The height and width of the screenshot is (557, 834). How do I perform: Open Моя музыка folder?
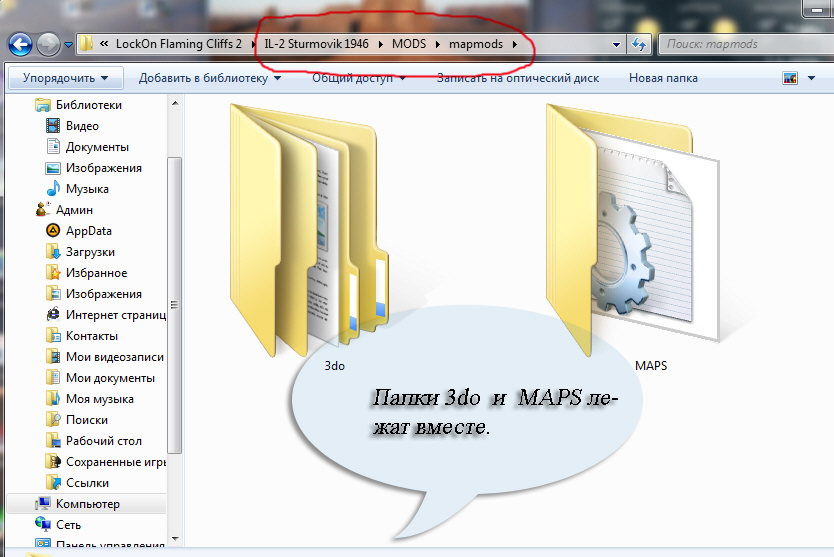99,399
